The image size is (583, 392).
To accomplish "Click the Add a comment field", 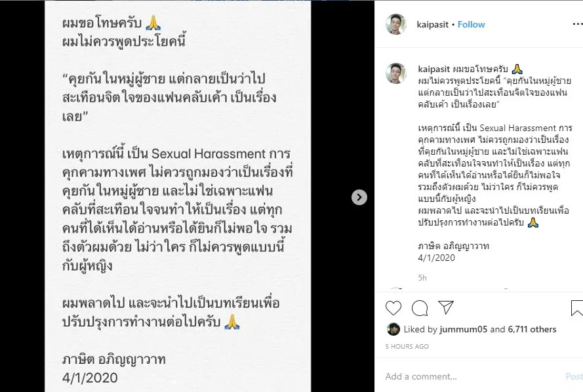I will (472, 376).
